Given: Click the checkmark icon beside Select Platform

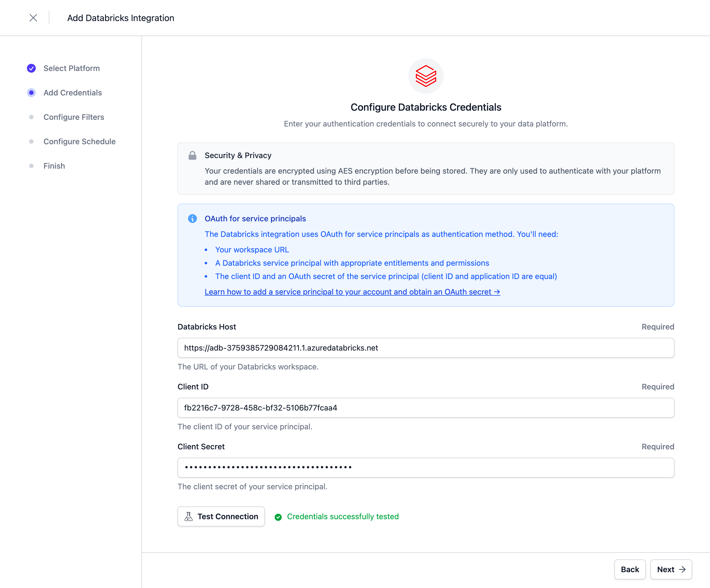Looking at the screenshot, I should coord(31,68).
